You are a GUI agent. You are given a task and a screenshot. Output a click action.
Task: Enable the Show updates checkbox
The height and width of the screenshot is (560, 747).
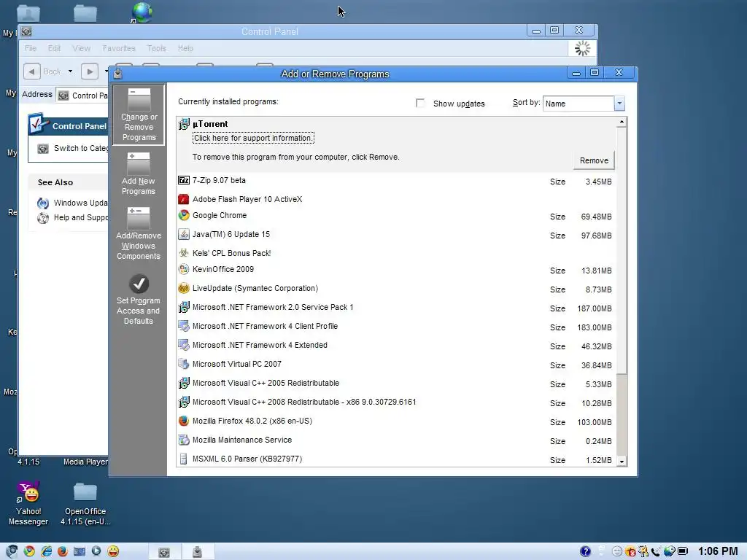(420, 104)
